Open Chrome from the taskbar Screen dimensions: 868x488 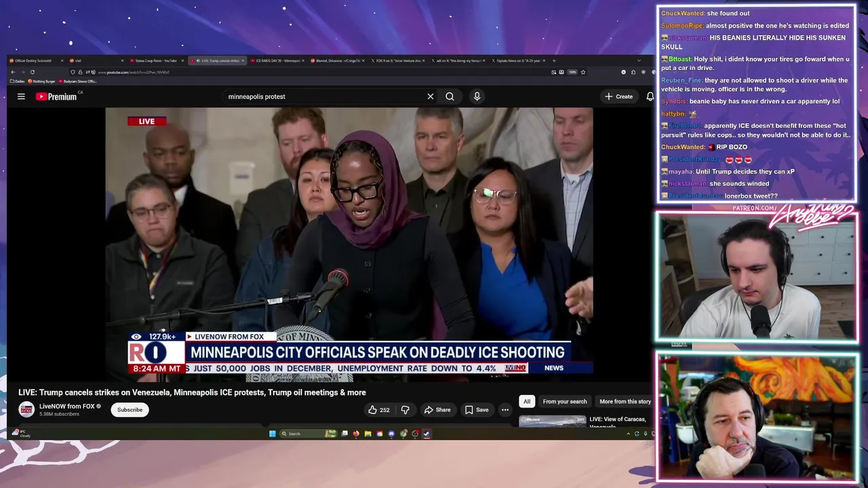[403, 434]
